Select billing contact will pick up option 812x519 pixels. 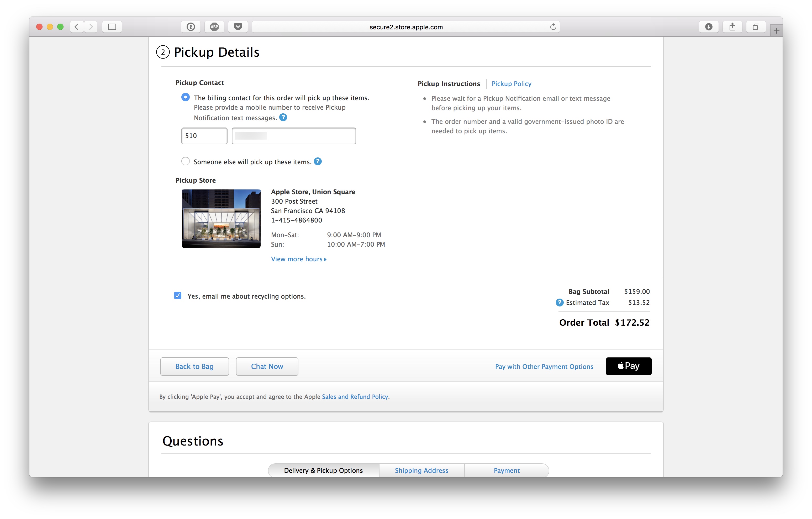(186, 97)
